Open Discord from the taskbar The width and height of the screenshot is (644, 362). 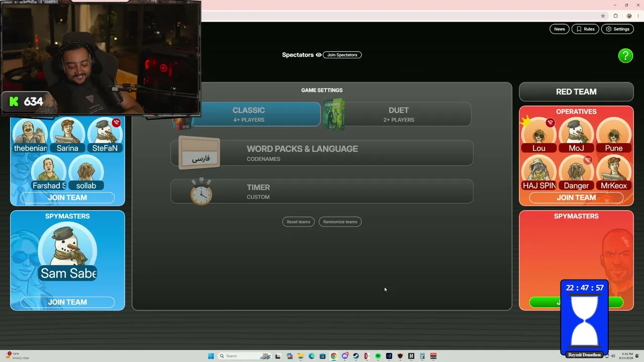click(345, 356)
